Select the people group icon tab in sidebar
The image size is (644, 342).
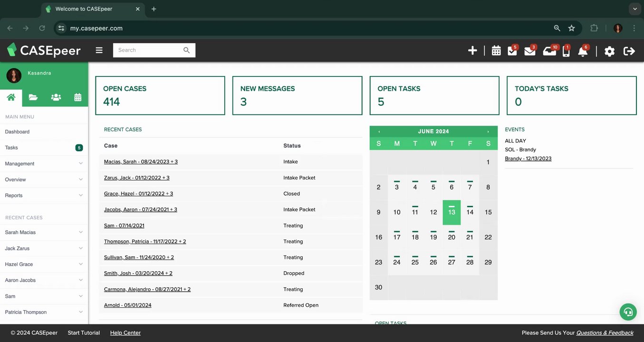56,97
